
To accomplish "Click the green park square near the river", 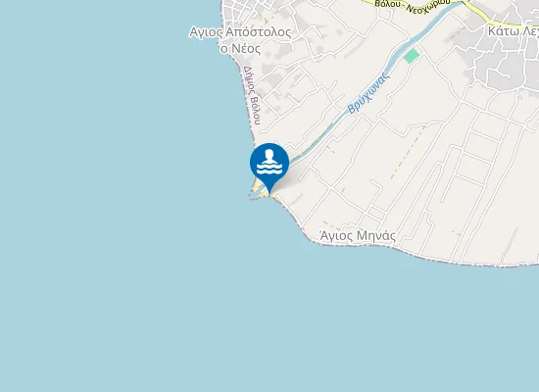I will coord(412,56).
